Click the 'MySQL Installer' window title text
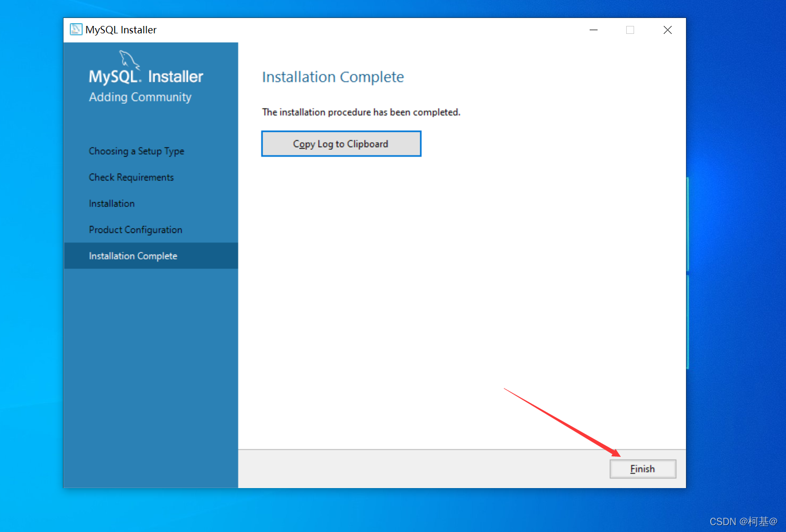Image resolution: width=786 pixels, height=532 pixels. click(121, 30)
